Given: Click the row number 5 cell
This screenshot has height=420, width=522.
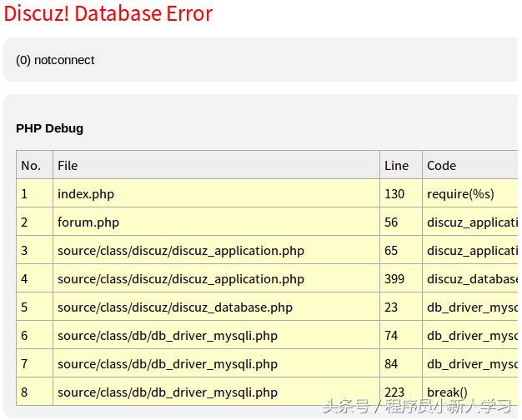Looking at the screenshot, I should [x=25, y=307].
